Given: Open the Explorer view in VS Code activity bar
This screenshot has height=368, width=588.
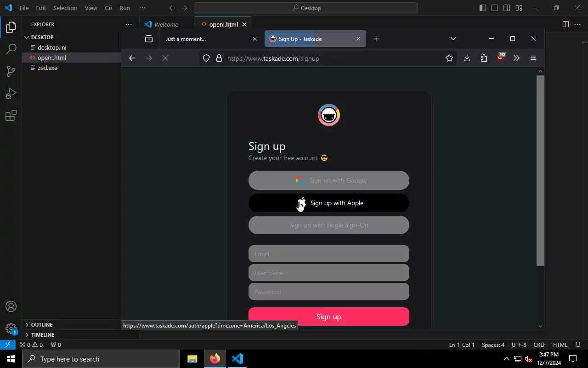Looking at the screenshot, I should tap(11, 27).
